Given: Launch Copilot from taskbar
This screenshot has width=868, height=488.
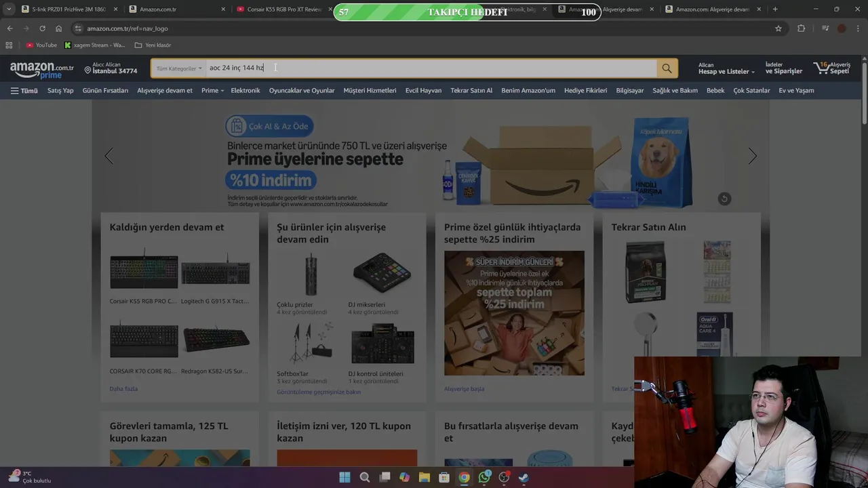Looking at the screenshot, I should [x=404, y=477].
